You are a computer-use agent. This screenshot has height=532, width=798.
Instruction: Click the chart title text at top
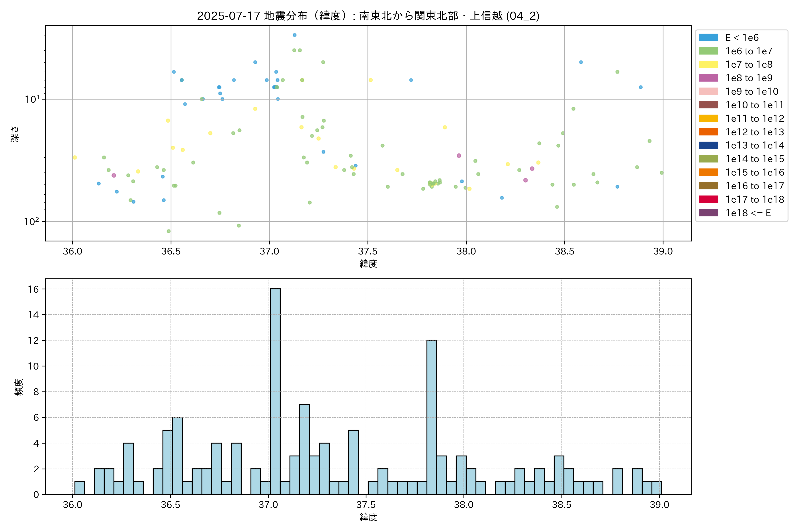coord(368,16)
